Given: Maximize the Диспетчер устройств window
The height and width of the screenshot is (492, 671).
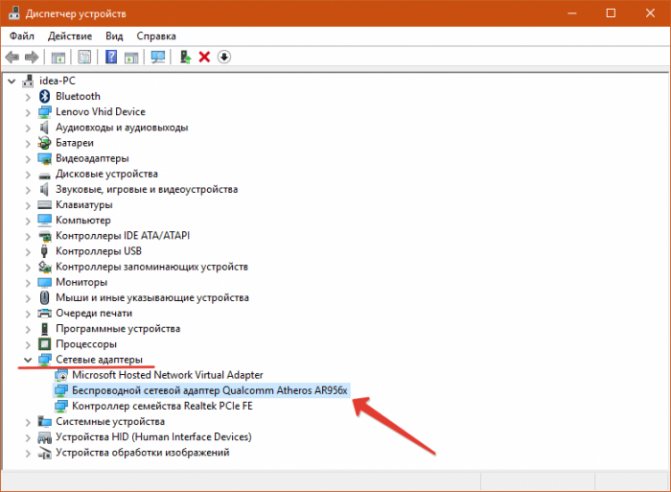Looking at the screenshot, I should point(611,13).
